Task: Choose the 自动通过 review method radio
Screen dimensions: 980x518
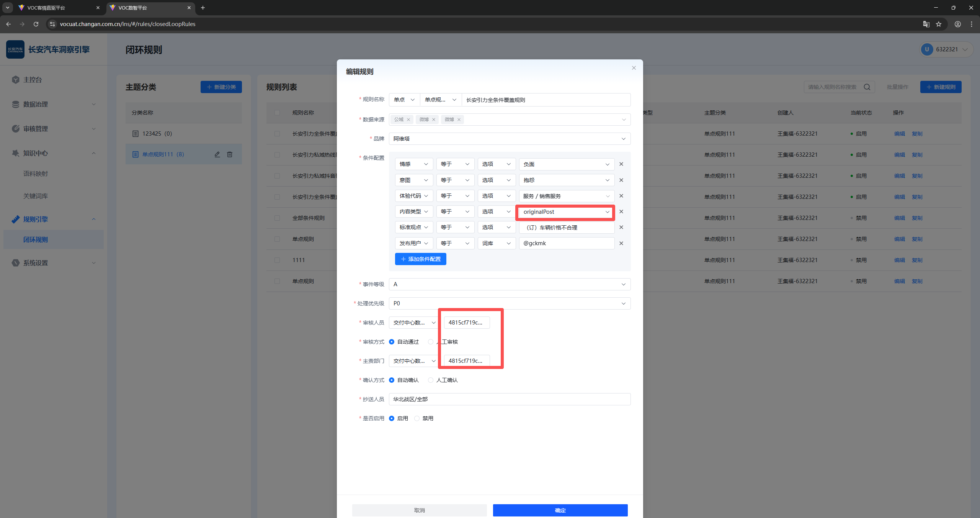Action: [x=392, y=342]
